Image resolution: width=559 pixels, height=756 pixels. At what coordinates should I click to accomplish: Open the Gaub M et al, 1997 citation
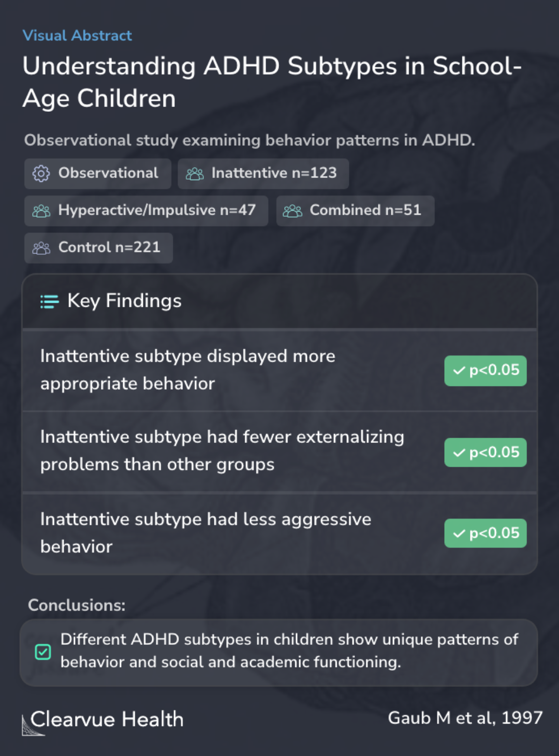465,718
